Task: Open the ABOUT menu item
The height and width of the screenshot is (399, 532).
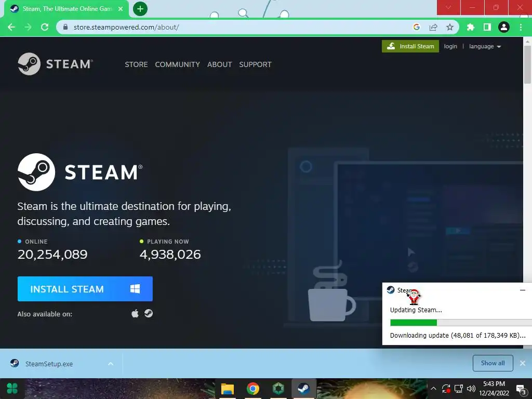Action: click(220, 64)
